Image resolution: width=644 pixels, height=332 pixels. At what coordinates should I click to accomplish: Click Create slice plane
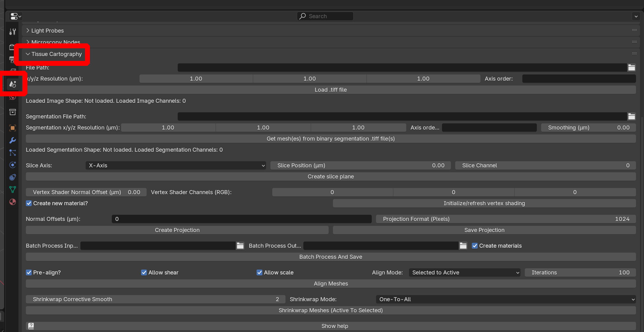coord(331,177)
